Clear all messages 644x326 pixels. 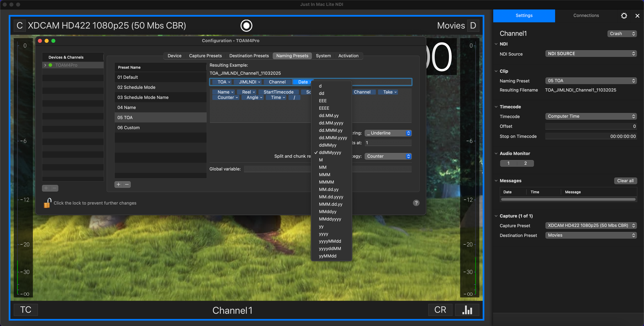coord(625,181)
